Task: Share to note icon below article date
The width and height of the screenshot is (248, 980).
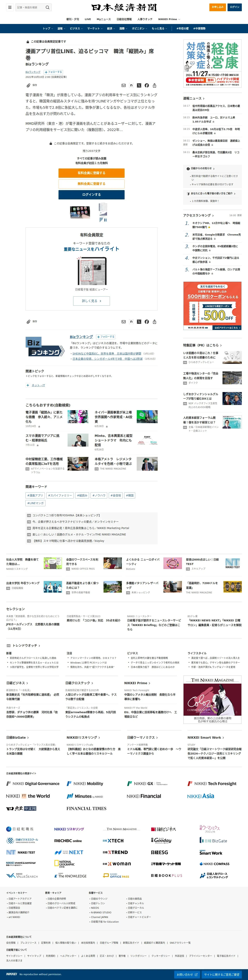Action: tap(131, 85)
